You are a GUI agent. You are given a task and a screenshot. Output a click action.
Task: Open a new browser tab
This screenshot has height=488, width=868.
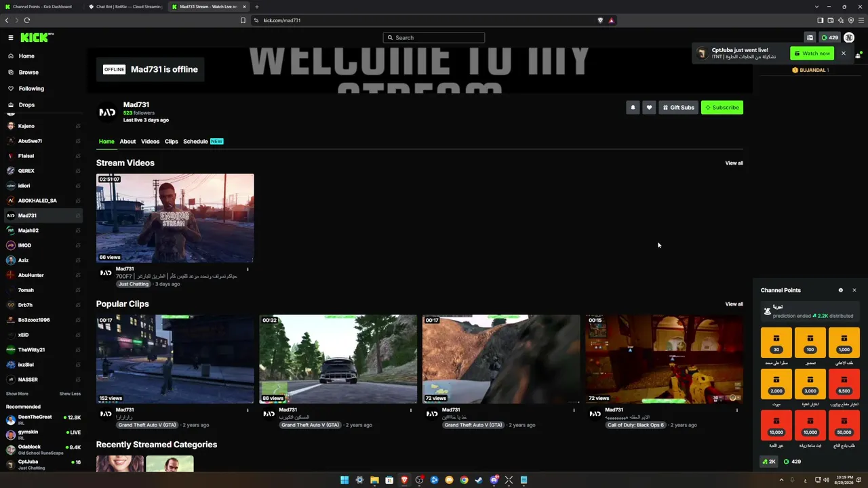(256, 7)
